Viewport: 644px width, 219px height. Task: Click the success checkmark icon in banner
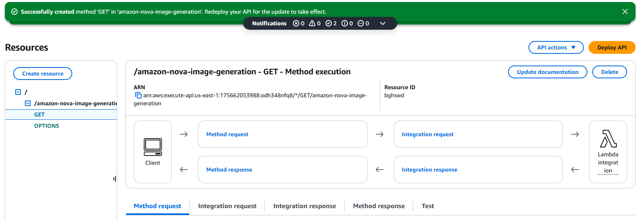pyautogui.click(x=14, y=12)
